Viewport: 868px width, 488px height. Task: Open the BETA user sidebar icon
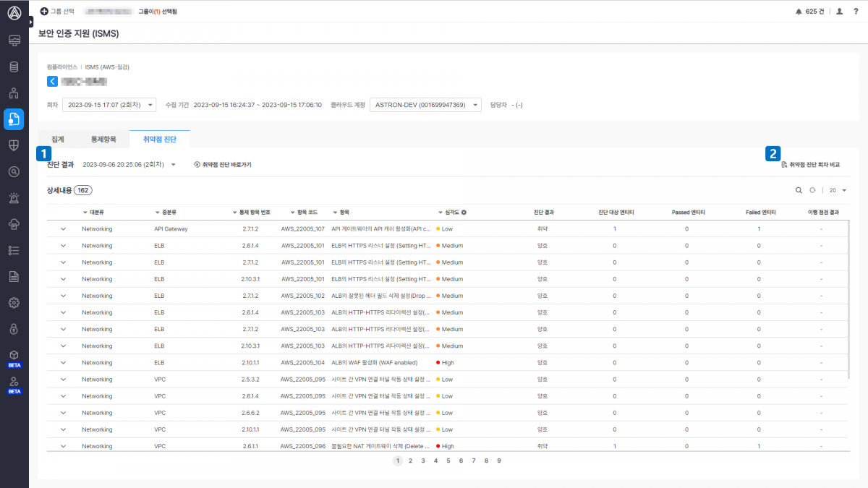click(x=14, y=385)
